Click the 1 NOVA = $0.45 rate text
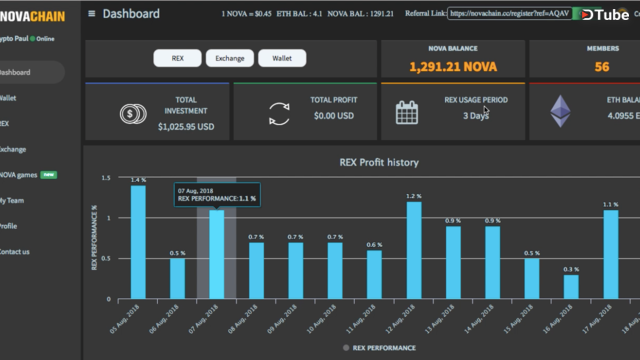This screenshot has width=640, height=360. pyautogui.click(x=246, y=14)
